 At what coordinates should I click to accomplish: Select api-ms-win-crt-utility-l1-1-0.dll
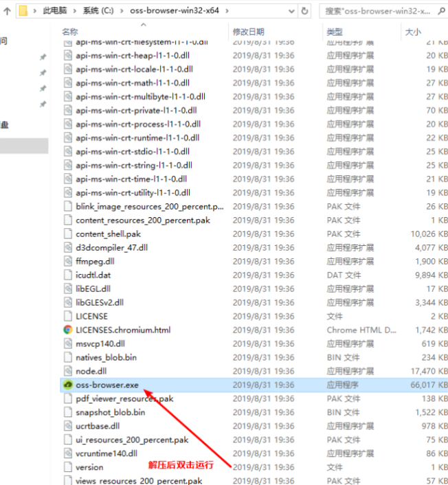click(x=133, y=193)
